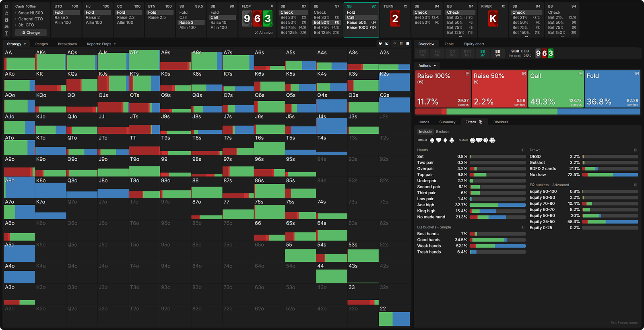644x330 pixels.
Task: Click the grid view icon above matrix
Action: (x=401, y=44)
